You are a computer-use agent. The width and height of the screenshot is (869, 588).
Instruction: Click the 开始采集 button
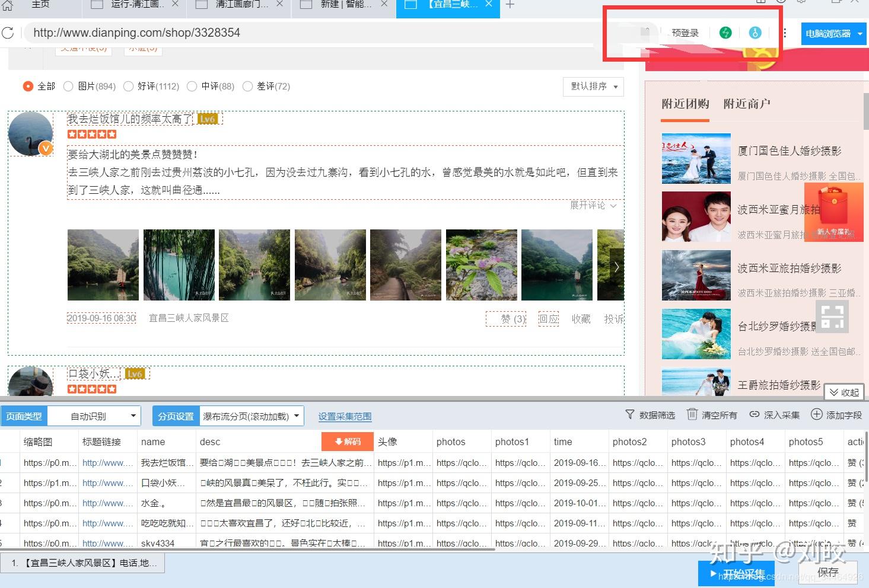coord(736,574)
